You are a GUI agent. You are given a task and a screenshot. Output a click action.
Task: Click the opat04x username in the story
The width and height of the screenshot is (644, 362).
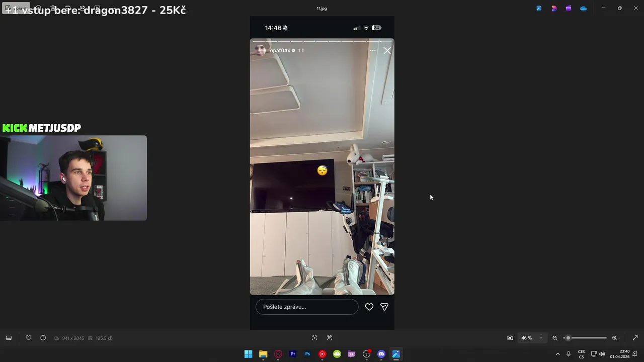pyautogui.click(x=280, y=50)
